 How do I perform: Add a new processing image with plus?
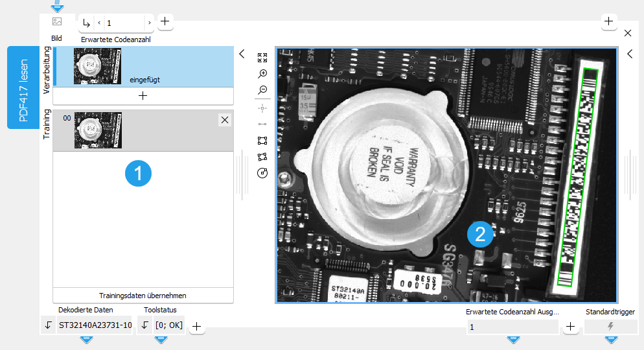pos(143,95)
